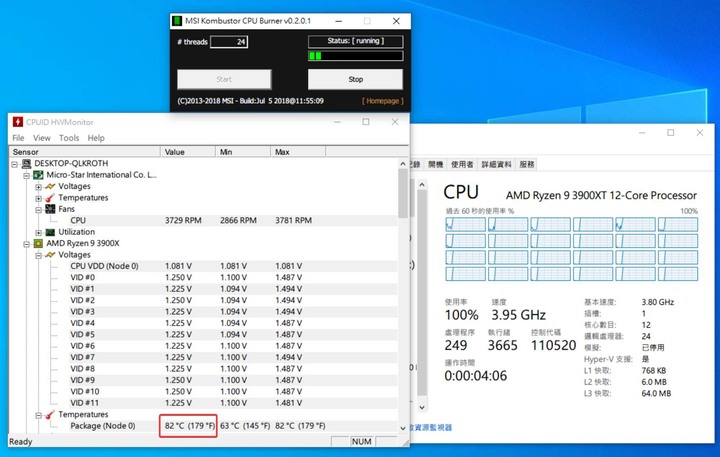Collapse the AMD Ryzen 9 3900X node
720x457 pixels.
coord(27,244)
